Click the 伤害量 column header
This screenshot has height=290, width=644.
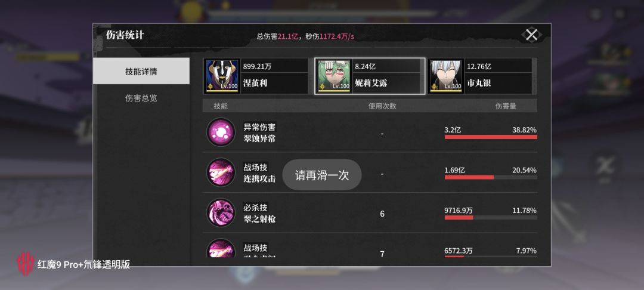[506, 106]
